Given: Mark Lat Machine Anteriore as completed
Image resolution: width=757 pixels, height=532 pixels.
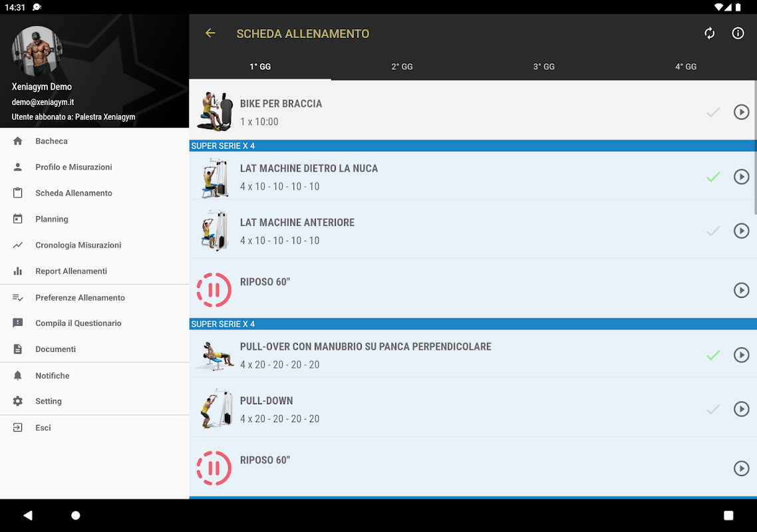Looking at the screenshot, I should pos(713,231).
